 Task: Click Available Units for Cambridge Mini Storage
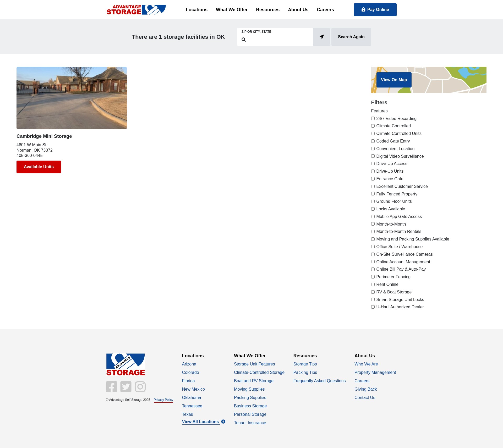coord(39,167)
